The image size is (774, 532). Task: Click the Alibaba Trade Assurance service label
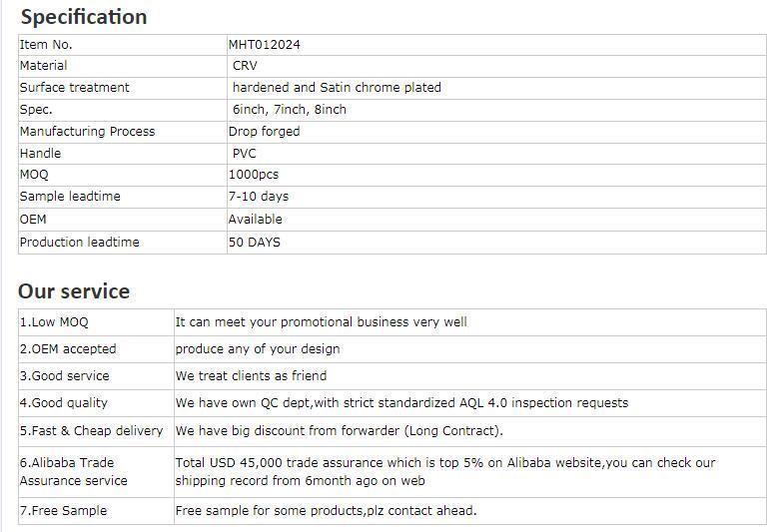pos(74,472)
